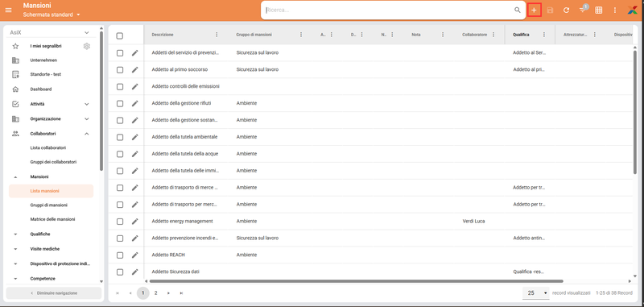Open Schermata standard view dropdown
This screenshot has width=644, height=307.
pos(52,15)
